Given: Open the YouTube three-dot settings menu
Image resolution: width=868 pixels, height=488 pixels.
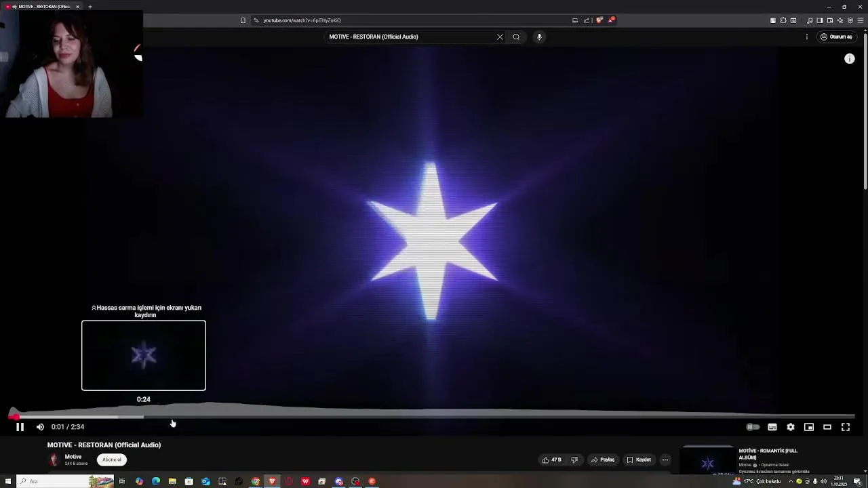Looking at the screenshot, I should 807,37.
